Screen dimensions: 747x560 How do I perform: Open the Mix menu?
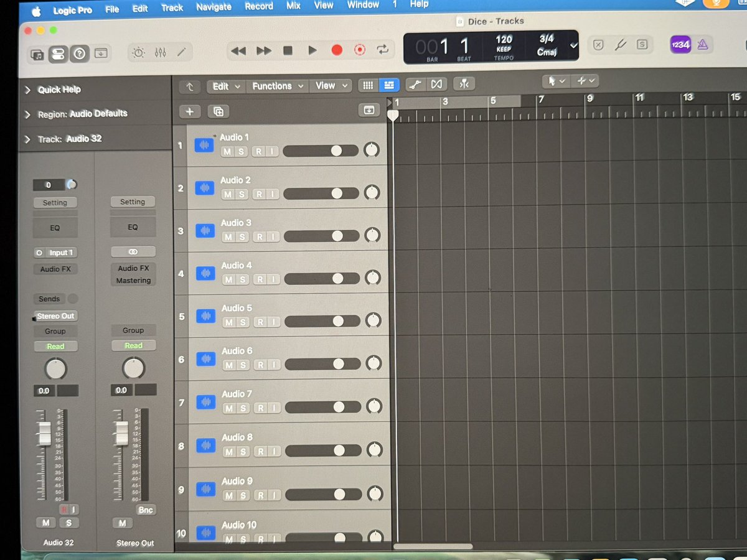click(x=293, y=6)
